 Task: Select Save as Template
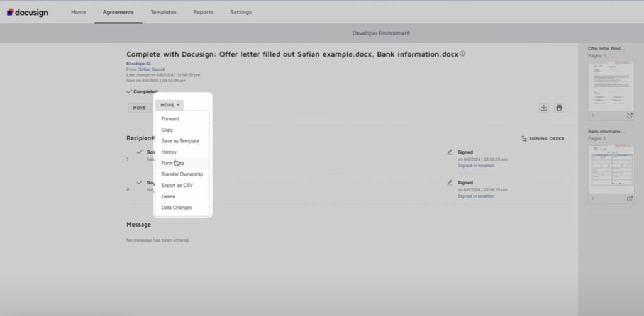(182, 141)
